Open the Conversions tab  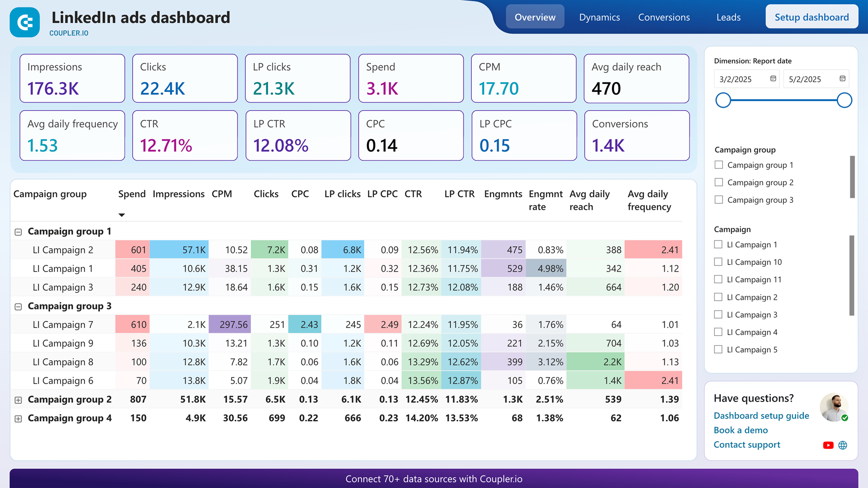(x=664, y=17)
